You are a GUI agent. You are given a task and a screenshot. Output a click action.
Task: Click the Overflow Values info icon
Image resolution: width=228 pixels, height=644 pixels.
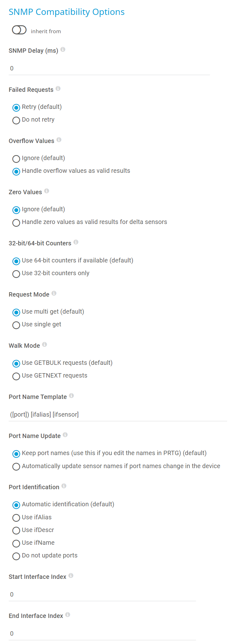tap(59, 140)
